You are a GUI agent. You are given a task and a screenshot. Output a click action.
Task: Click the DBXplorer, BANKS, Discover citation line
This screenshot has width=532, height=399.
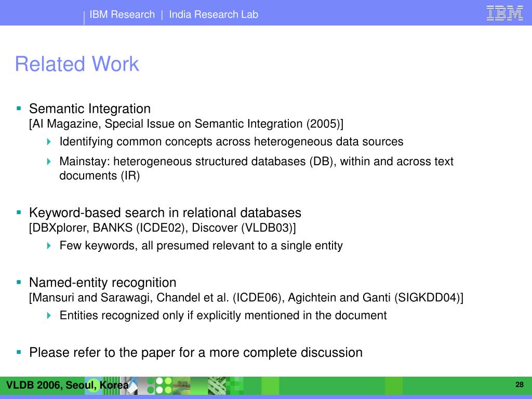click(x=163, y=228)
